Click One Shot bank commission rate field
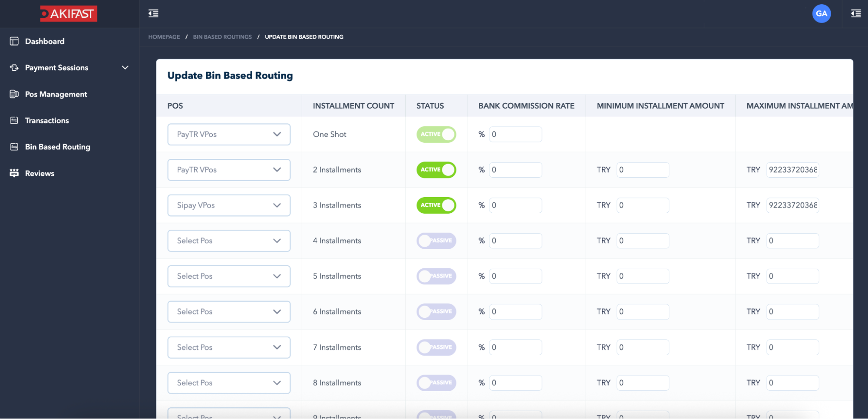The image size is (868, 419). [515, 135]
